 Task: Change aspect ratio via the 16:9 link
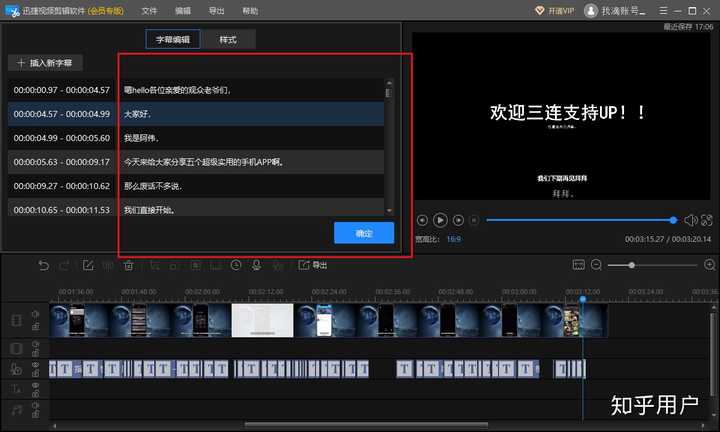[454, 239]
